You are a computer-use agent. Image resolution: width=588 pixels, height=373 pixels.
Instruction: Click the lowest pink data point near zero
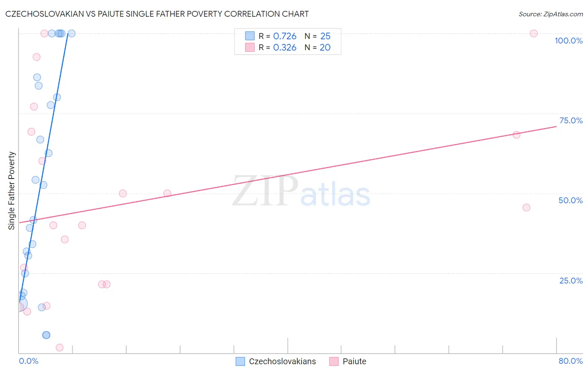click(59, 347)
